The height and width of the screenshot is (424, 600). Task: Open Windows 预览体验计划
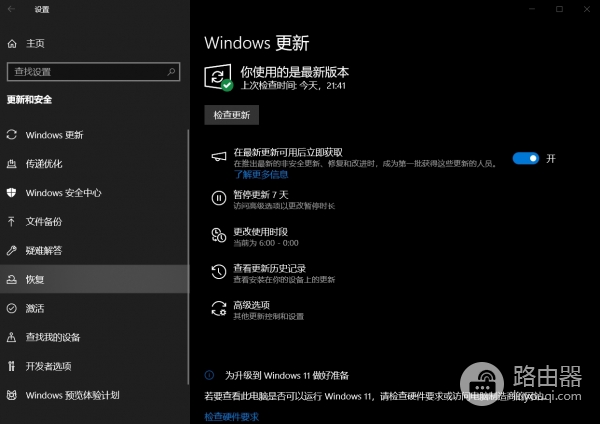(73, 395)
